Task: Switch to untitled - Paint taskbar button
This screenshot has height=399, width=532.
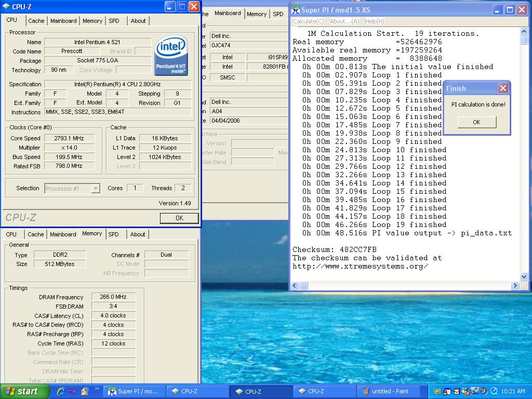Action: coord(390,391)
